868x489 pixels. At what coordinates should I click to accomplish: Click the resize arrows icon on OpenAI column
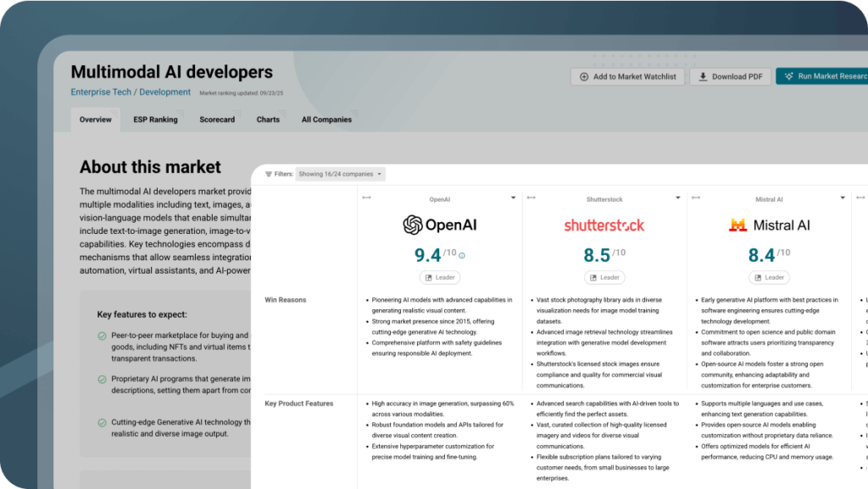point(366,198)
